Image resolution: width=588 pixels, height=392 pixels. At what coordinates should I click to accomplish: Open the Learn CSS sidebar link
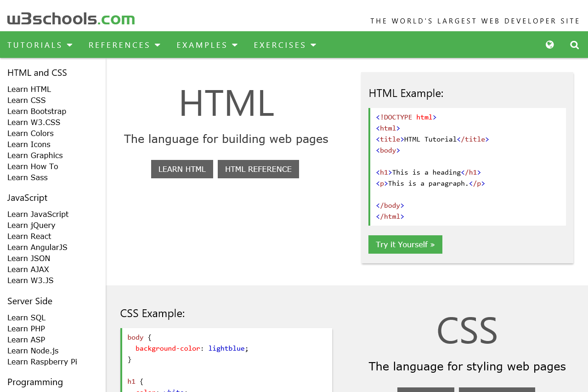coord(26,100)
